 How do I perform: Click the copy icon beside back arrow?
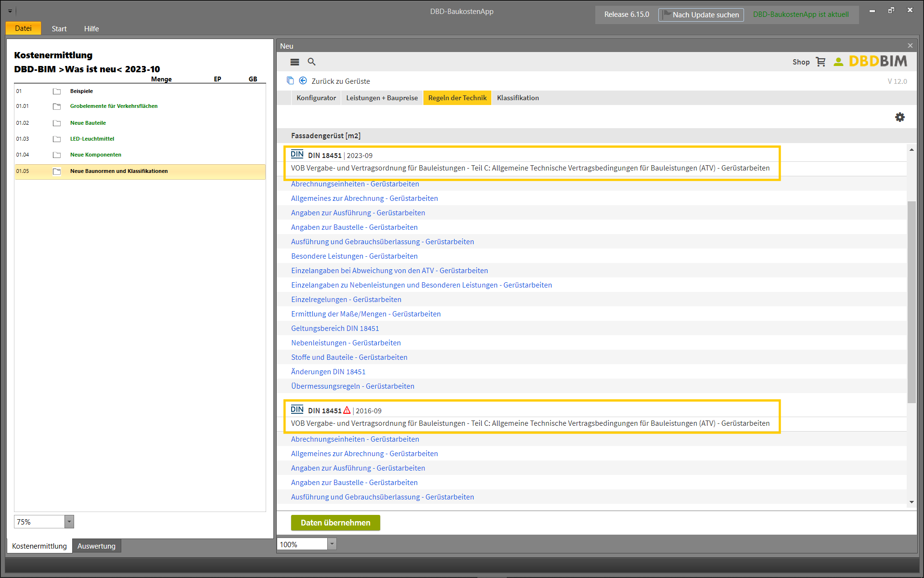pyautogui.click(x=290, y=80)
